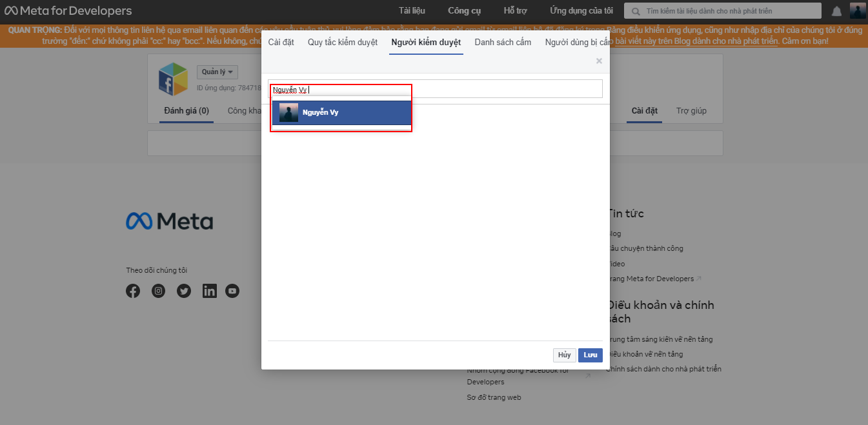Open Ứng dụng của tôi menu
Viewport: 868px width, 425px height.
(x=581, y=11)
